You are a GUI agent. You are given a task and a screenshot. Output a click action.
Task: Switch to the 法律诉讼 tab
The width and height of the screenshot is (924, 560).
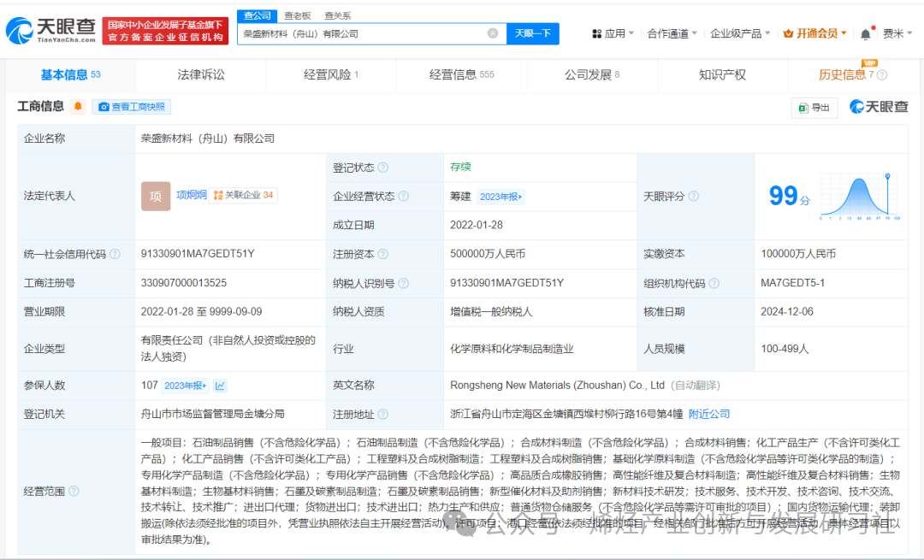click(x=201, y=74)
